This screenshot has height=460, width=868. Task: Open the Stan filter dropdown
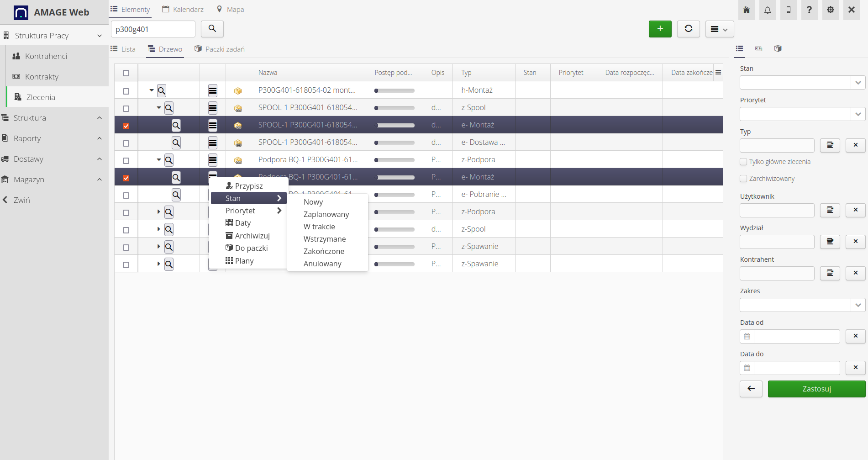(802, 83)
